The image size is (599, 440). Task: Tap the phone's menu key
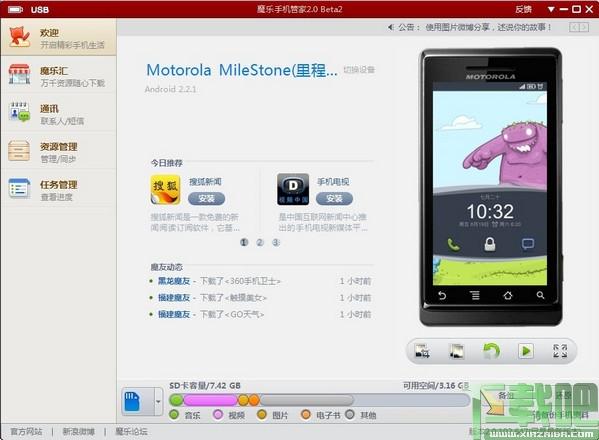[475, 295]
